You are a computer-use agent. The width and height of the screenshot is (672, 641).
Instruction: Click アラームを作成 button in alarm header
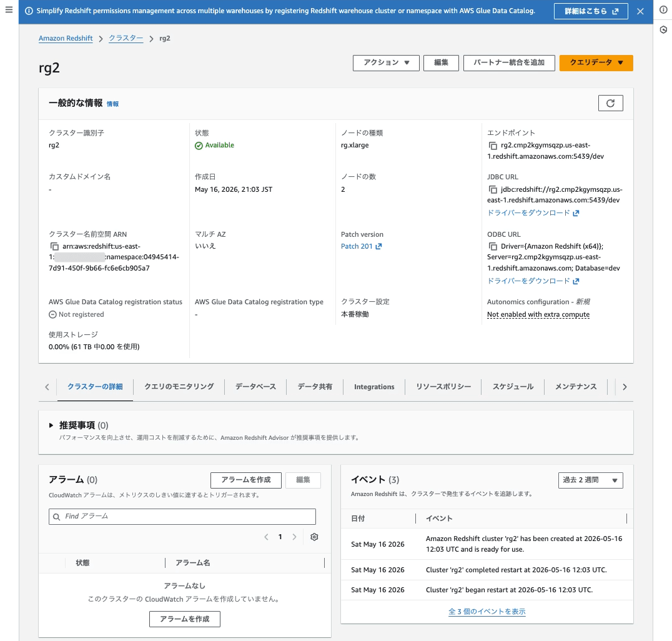pos(245,480)
